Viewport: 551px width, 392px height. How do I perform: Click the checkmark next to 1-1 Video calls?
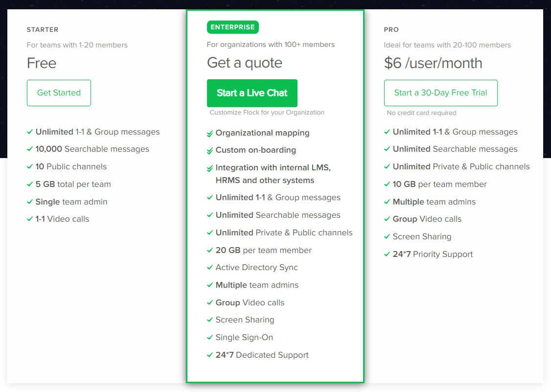point(30,219)
